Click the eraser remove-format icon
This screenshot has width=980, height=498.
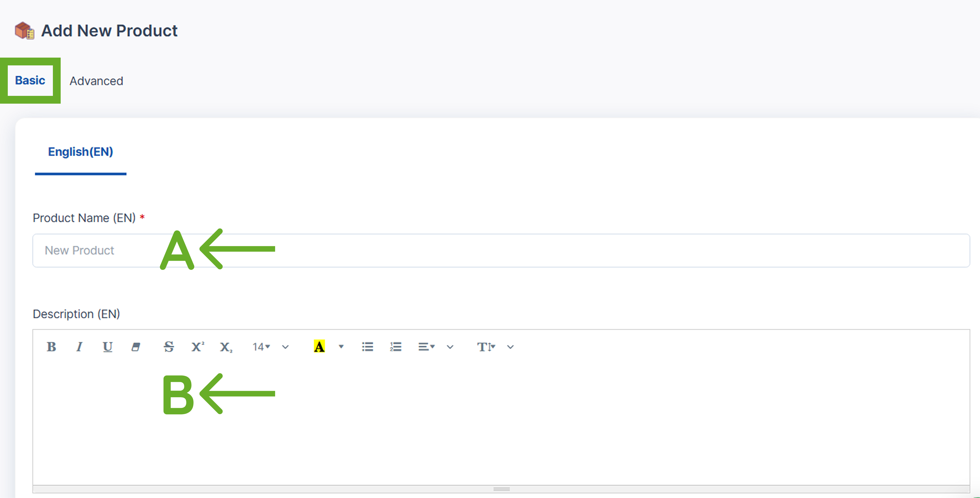135,347
